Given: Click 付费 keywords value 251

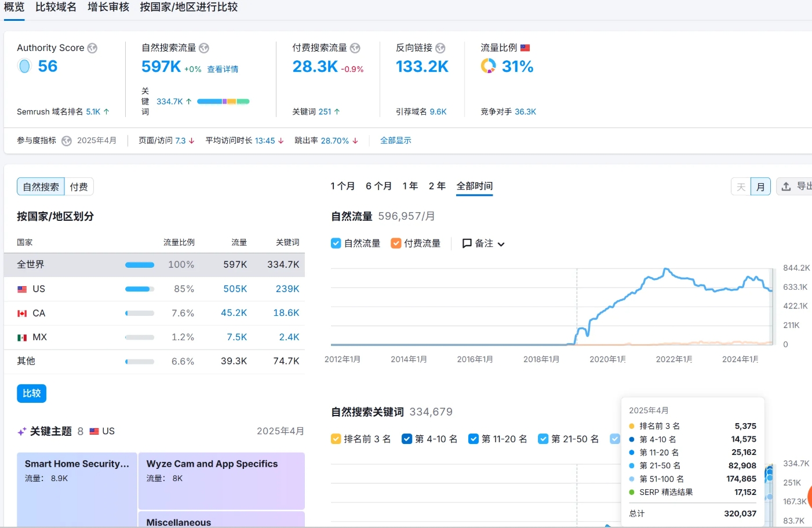Looking at the screenshot, I should (325, 112).
